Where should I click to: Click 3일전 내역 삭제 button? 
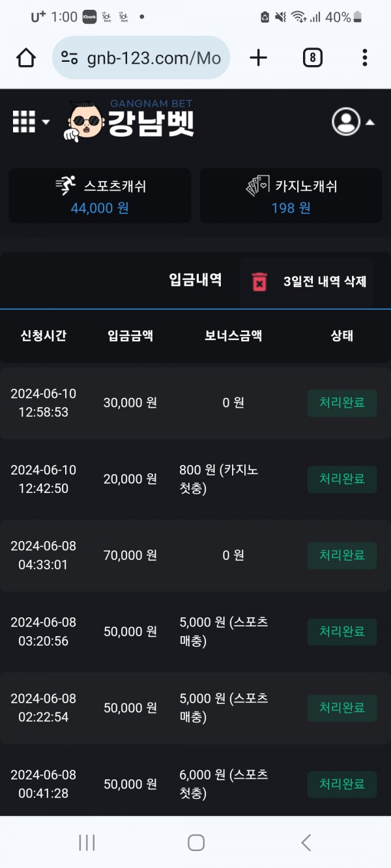pyautogui.click(x=325, y=282)
